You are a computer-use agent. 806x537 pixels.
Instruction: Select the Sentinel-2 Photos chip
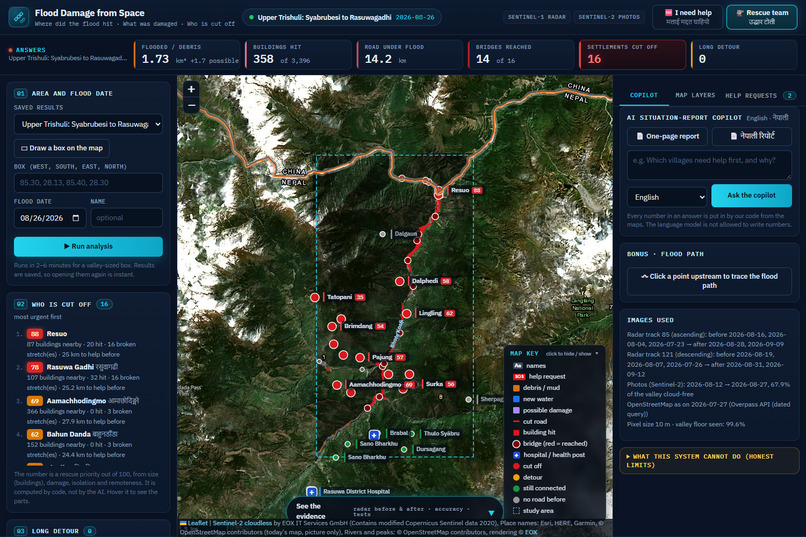click(x=609, y=17)
